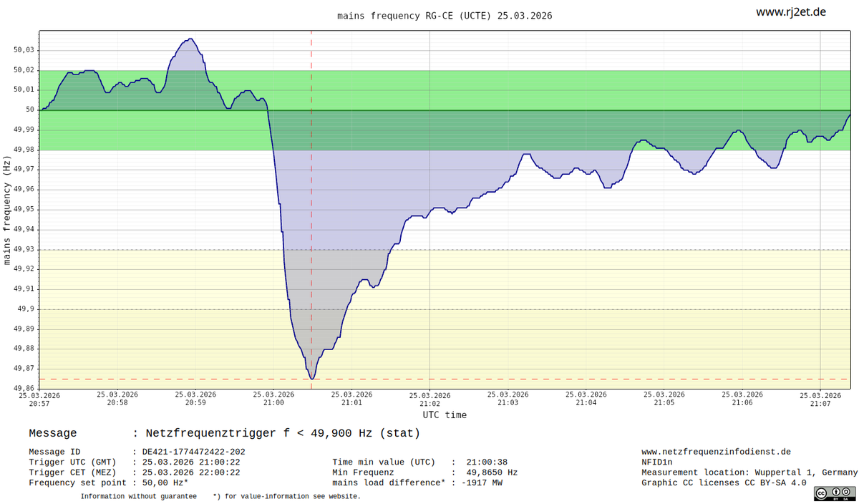Click the Time min value 21:00:38
This screenshot has width=859, height=504.
(x=487, y=462)
